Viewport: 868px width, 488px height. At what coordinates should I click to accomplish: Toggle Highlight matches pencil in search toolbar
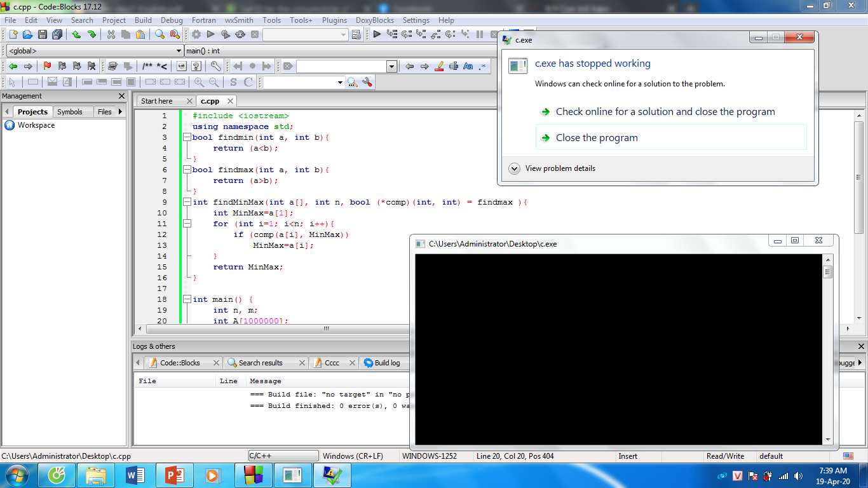(439, 66)
